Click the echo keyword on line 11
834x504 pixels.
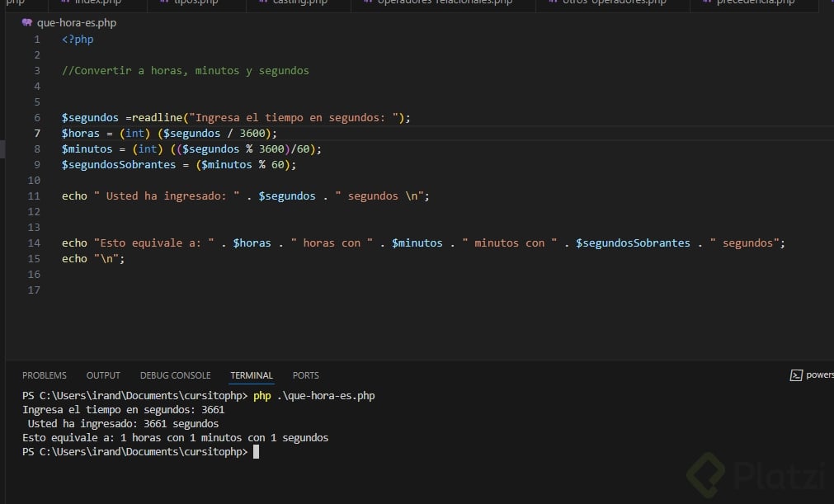[74, 196]
